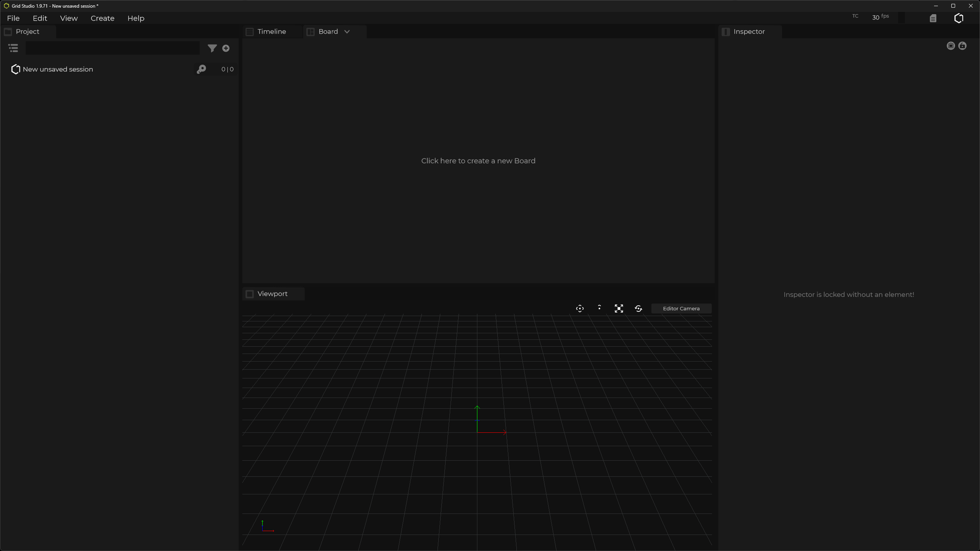This screenshot has height=551, width=980.
Task: Open the Editor Camera dropdown
Action: click(x=681, y=309)
